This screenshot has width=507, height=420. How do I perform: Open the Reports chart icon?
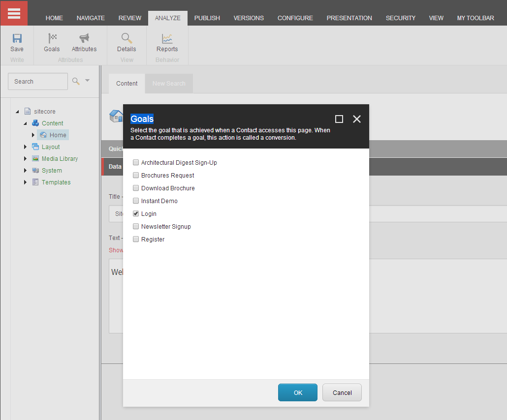coord(167,38)
